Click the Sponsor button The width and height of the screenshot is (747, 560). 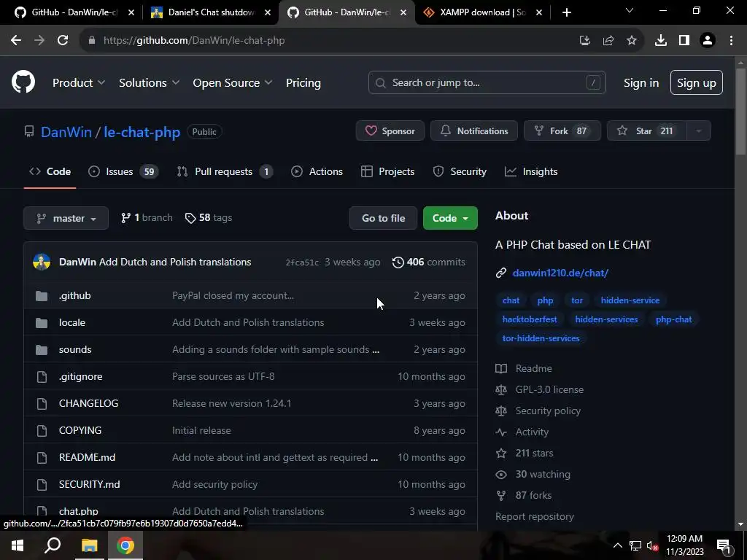390,131
